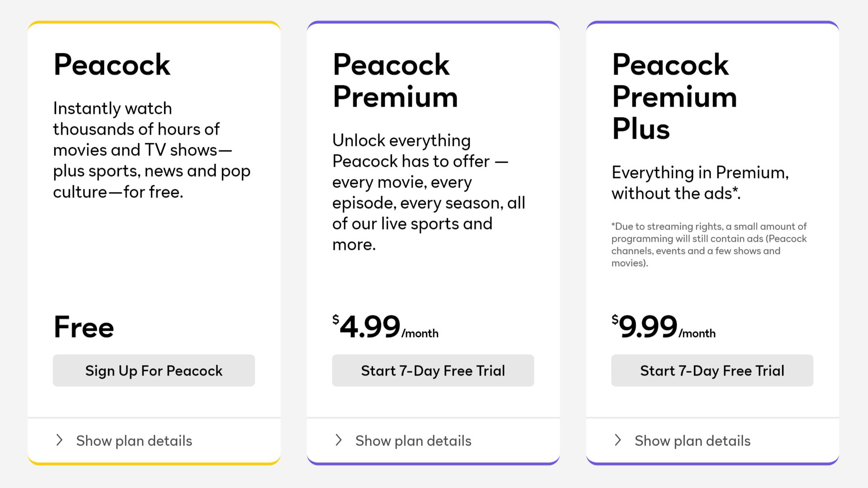The width and height of the screenshot is (868, 488).
Task: Click the Free price label
Action: (84, 327)
